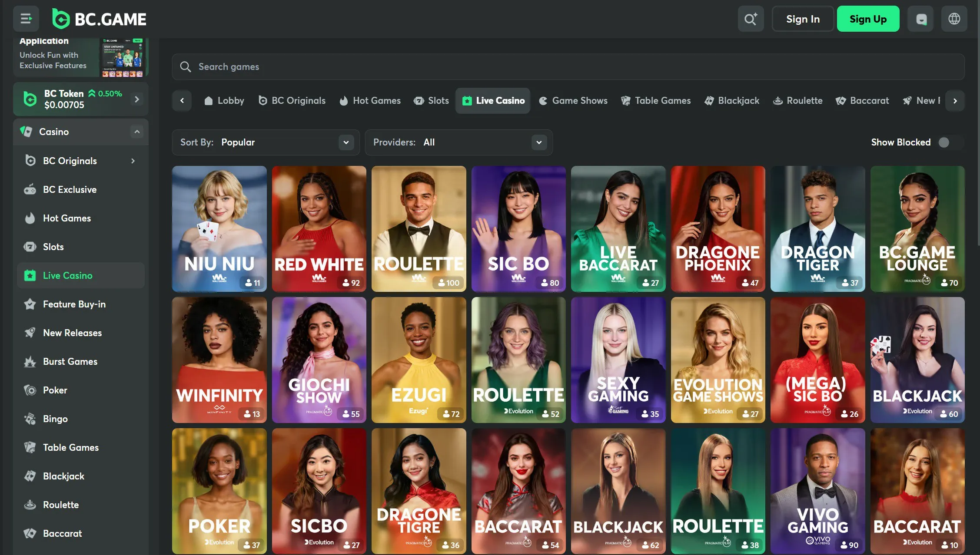Check the BC Token price details
The height and width of the screenshot is (555, 980).
pos(81,99)
